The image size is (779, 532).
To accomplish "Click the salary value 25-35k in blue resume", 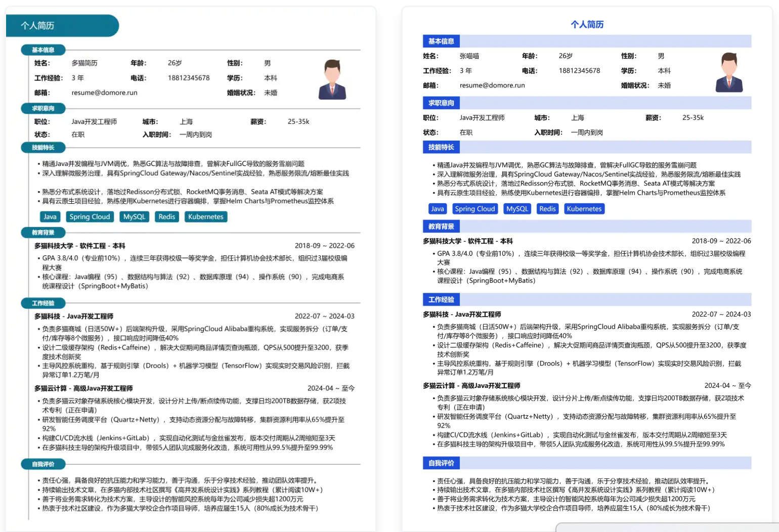I will tap(693, 118).
